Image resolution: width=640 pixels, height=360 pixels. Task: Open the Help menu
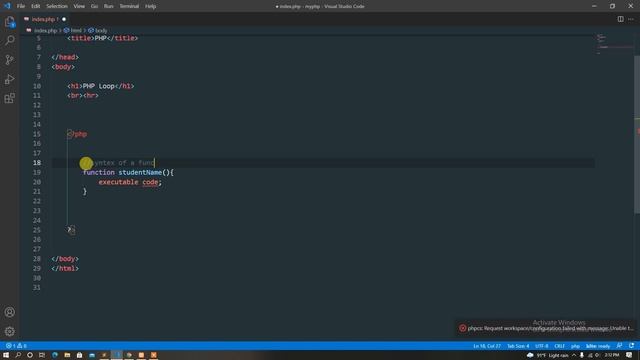(151, 6)
